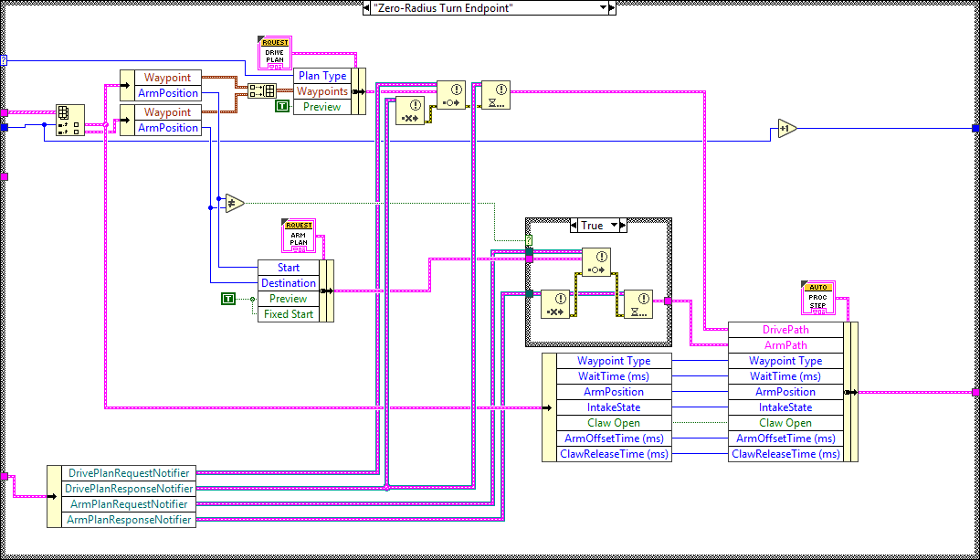Select the leftmost notifier node above Plan Type cluster
The height and width of the screenshot is (560, 980).
(408, 110)
